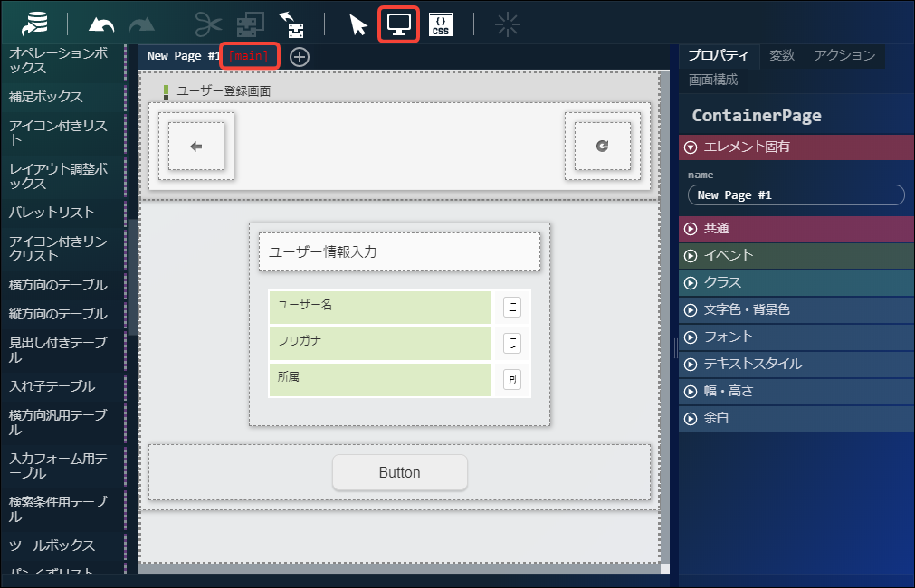Click the ユーザー名 table cell
Image resolution: width=915 pixels, height=588 pixels.
[x=380, y=307]
